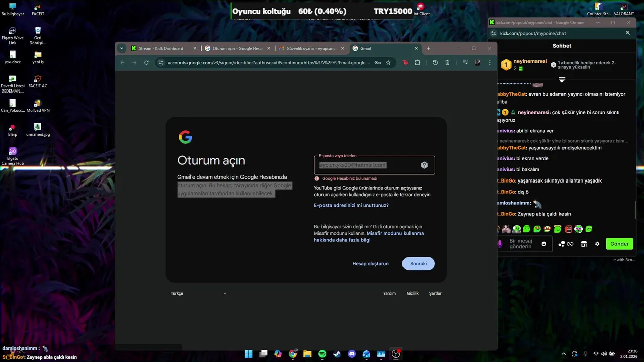The image size is (644, 362).
Task: Open Steam from the taskbar
Action: tap(337, 354)
